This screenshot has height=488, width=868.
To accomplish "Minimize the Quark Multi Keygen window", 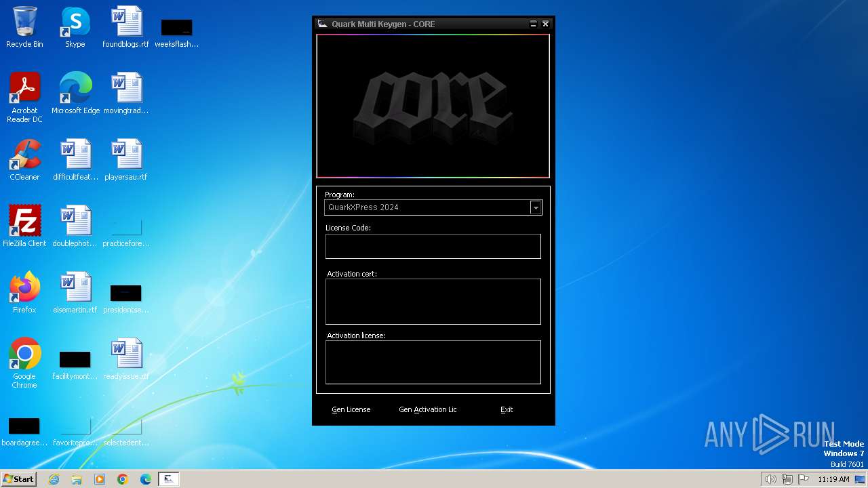I will pyautogui.click(x=534, y=24).
